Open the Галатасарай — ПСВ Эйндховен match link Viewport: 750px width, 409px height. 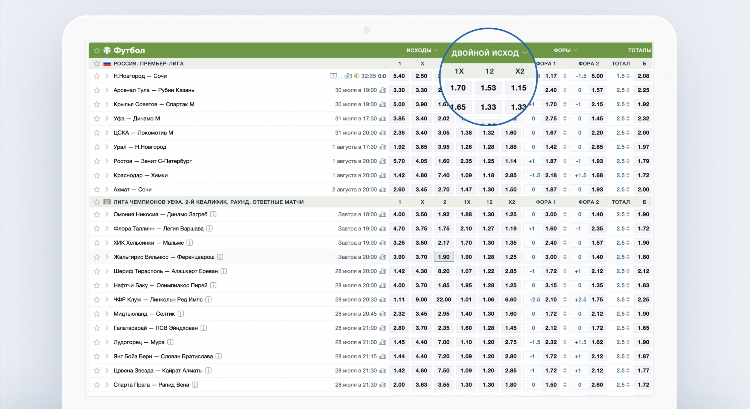pos(155,328)
